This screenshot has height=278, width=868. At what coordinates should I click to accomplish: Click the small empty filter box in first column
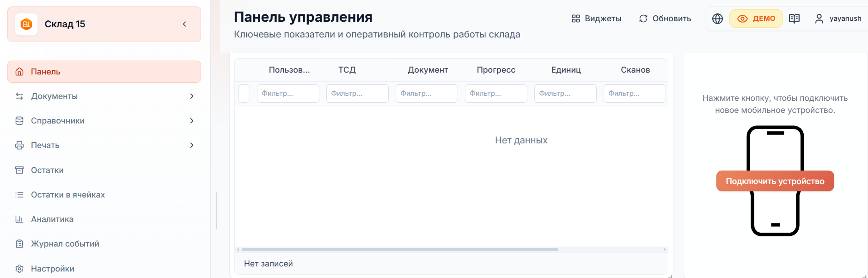click(244, 93)
